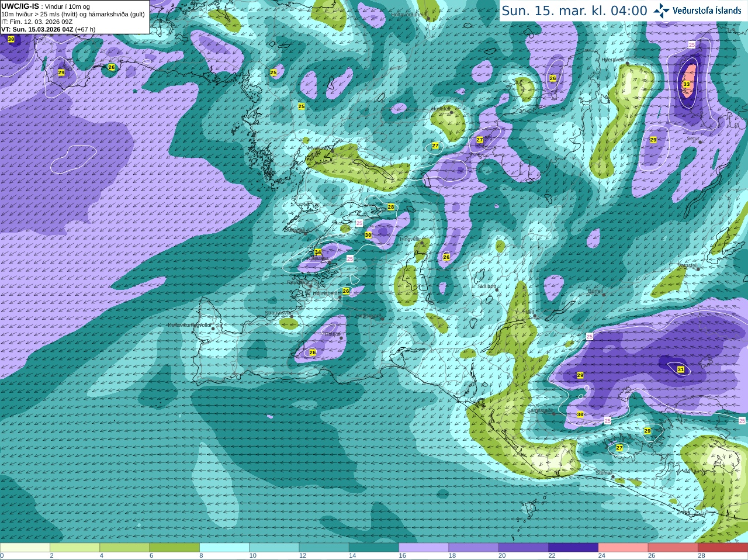
Task: Click the Sámsstaðir station label
Action: (539, 410)
